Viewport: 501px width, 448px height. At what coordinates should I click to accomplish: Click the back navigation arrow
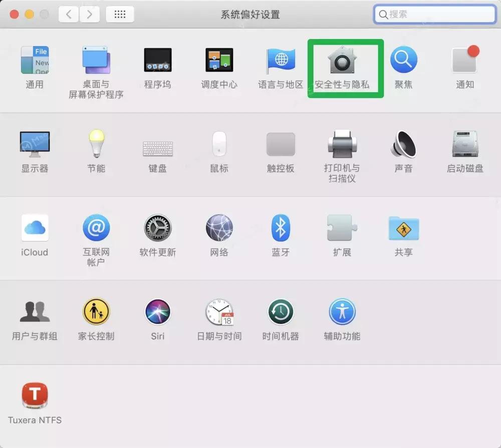(69, 14)
